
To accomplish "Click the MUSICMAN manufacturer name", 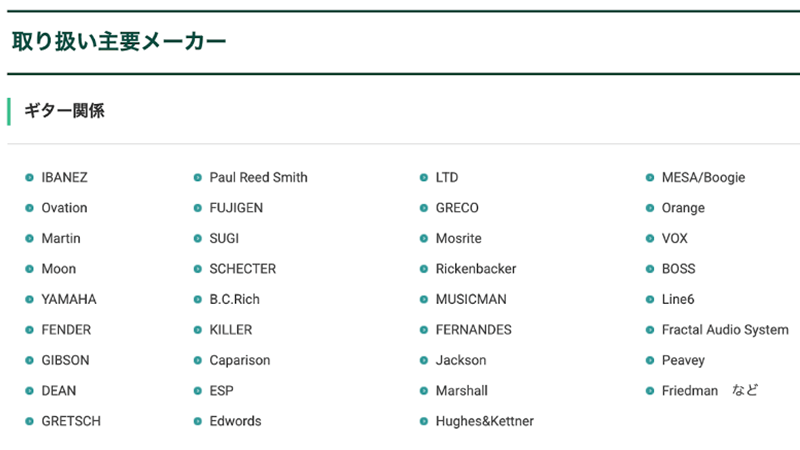I will point(471,299).
